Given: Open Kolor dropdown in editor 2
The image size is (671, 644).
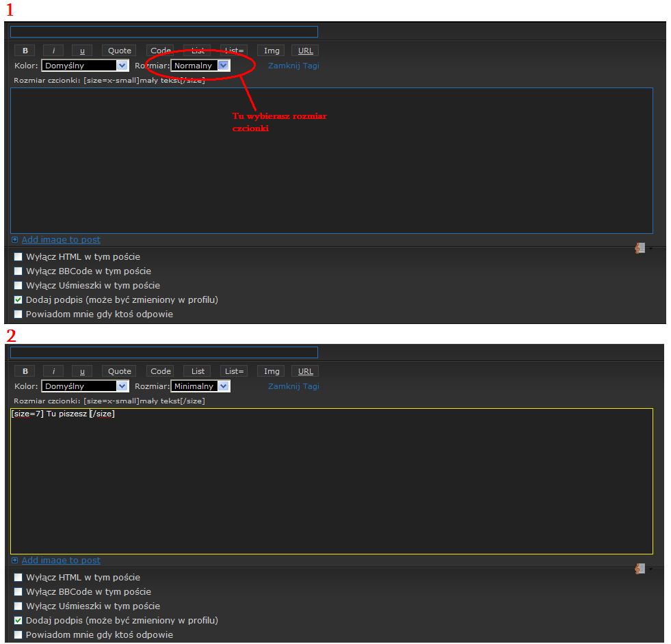Looking at the screenshot, I should coord(85,386).
